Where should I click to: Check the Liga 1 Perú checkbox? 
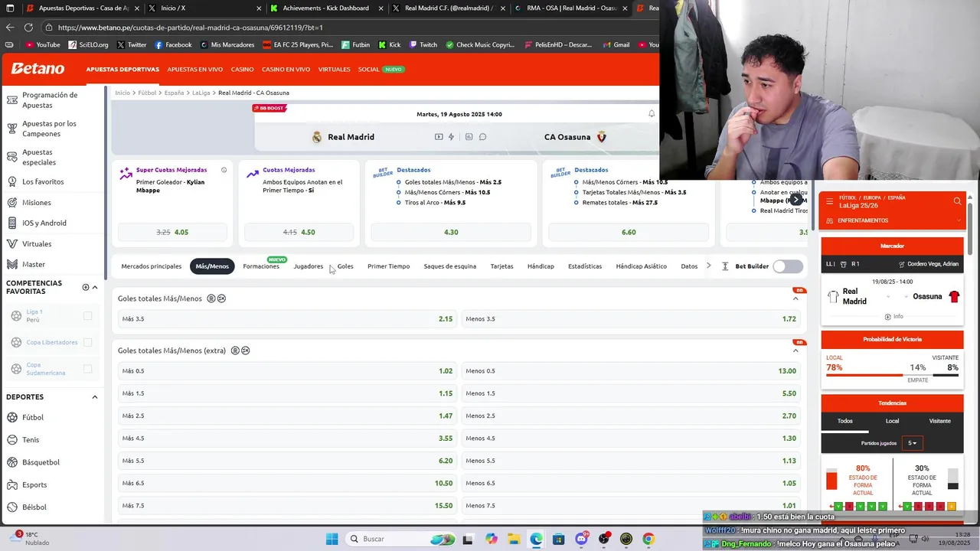pyautogui.click(x=87, y=315)
